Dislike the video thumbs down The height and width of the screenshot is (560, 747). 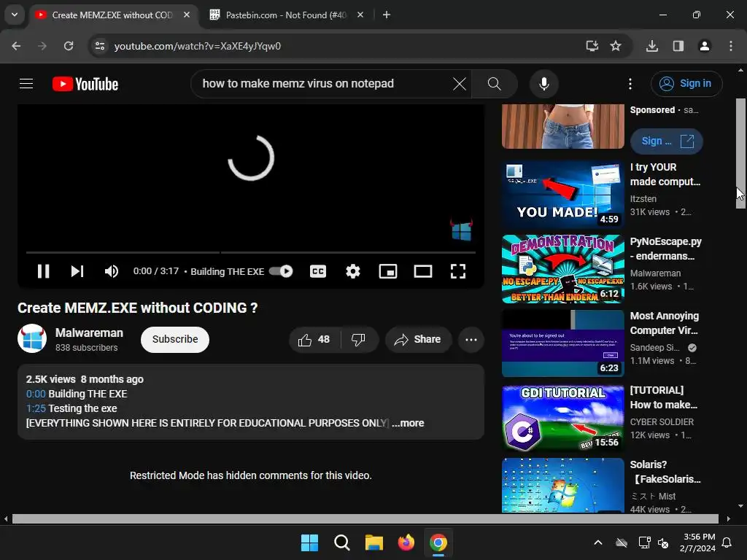pyautogui.click(x=359, y=340)
